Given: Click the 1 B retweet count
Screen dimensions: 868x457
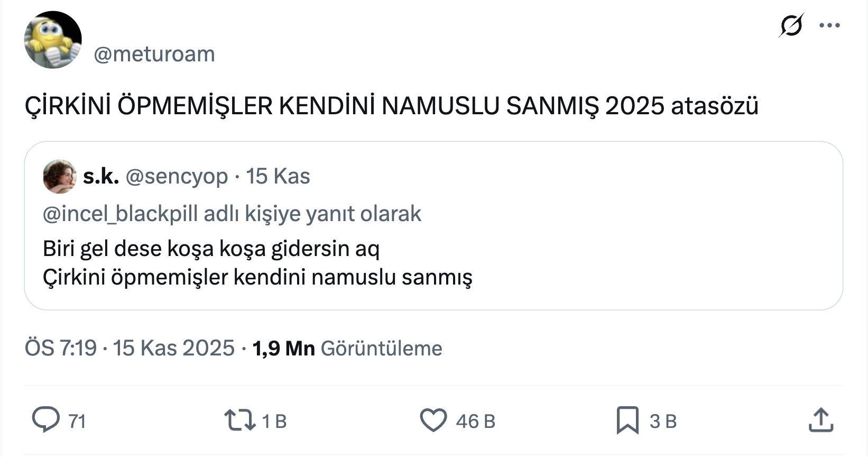Looking at the screenshot, I should pos(274,421).
